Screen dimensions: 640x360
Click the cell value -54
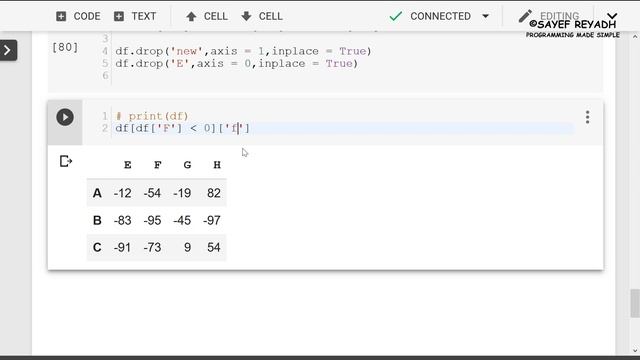[152, 193]
